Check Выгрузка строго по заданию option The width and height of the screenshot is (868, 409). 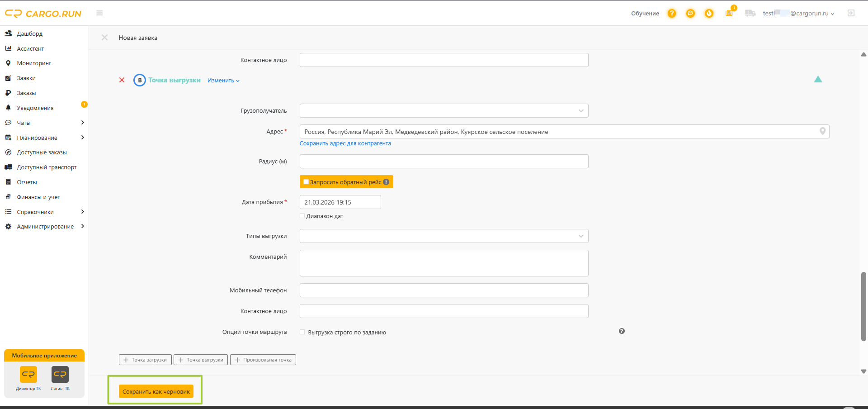pos(302,332)
